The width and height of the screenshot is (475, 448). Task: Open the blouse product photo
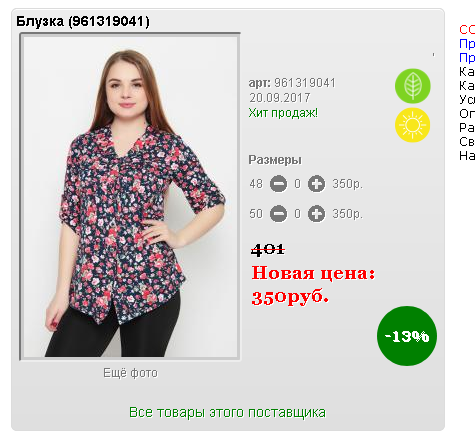130,197
